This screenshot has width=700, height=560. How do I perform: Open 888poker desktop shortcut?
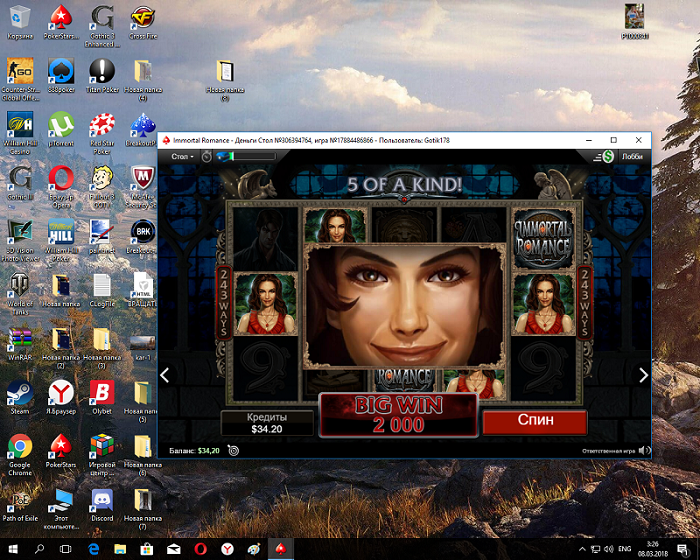coord(61,76)
